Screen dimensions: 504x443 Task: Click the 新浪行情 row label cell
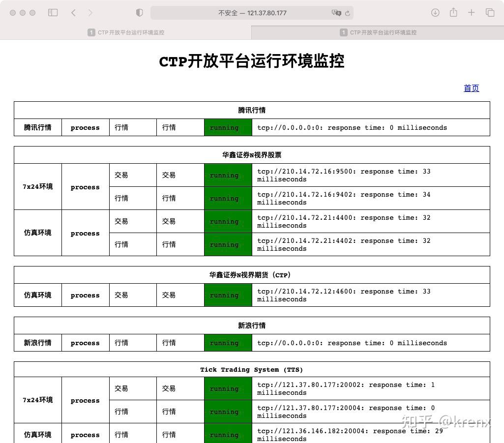38,343
